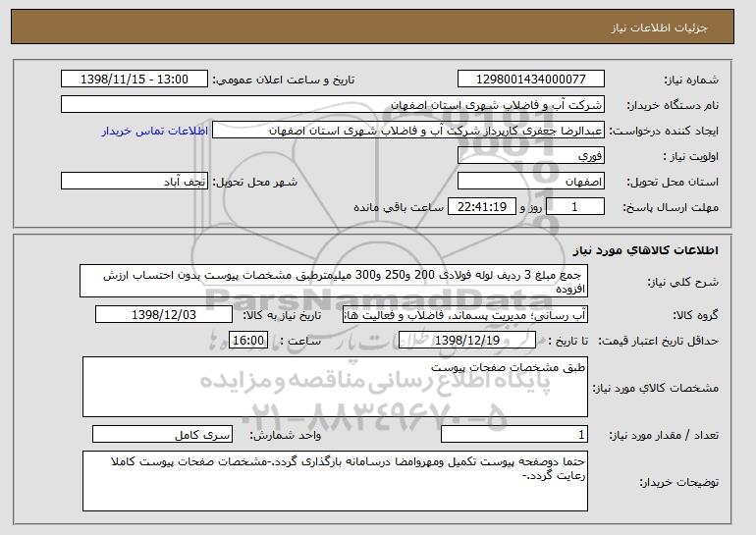
Task: Open the اطلاعات تماس خریدار link
Action: click(155, 131)
